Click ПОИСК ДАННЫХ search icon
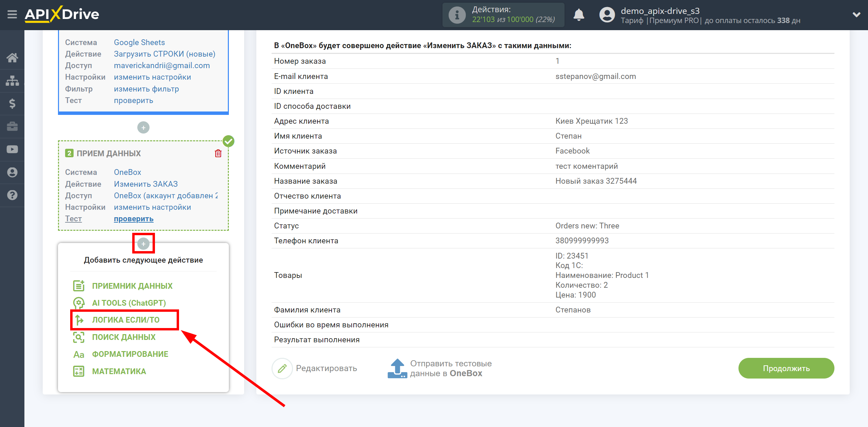The image size is (868, 427). click(79, 337)
